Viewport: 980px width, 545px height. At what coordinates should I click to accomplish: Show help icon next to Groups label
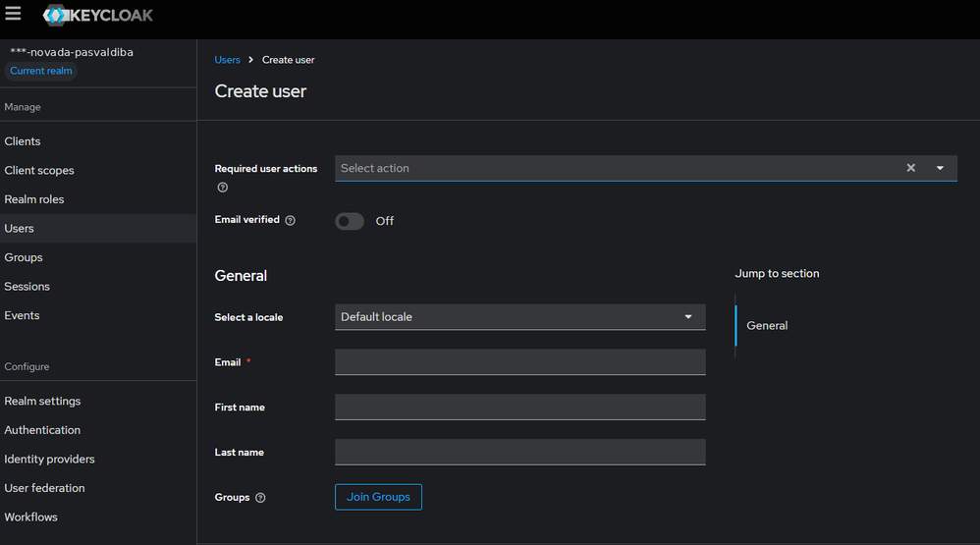(260, 498)
